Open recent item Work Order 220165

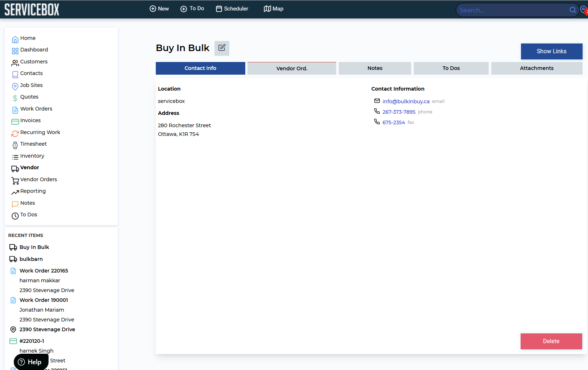44,271
